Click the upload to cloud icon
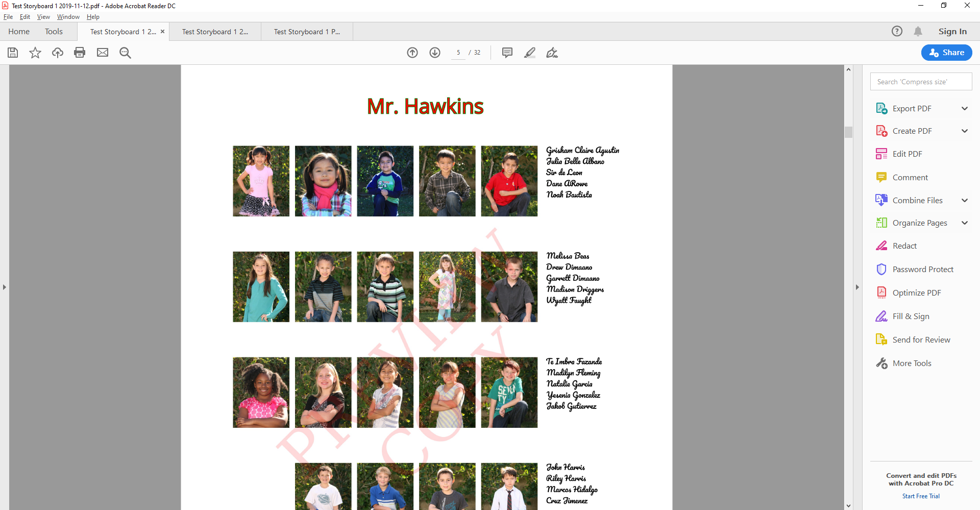 [x=58, y=53]
